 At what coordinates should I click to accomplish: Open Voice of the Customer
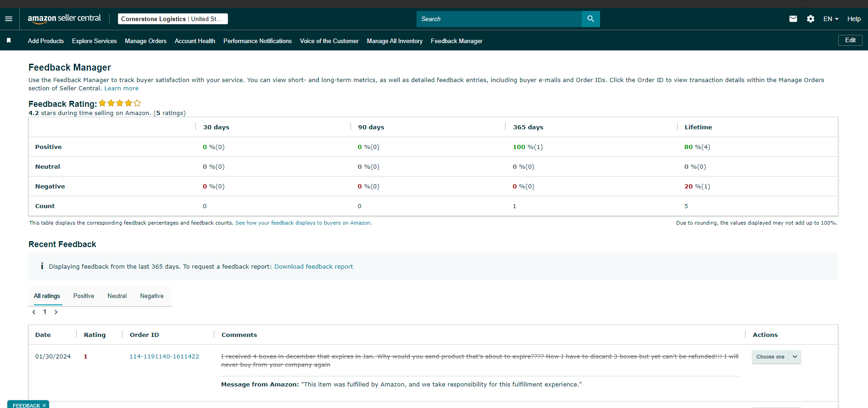tap(329, 41)
